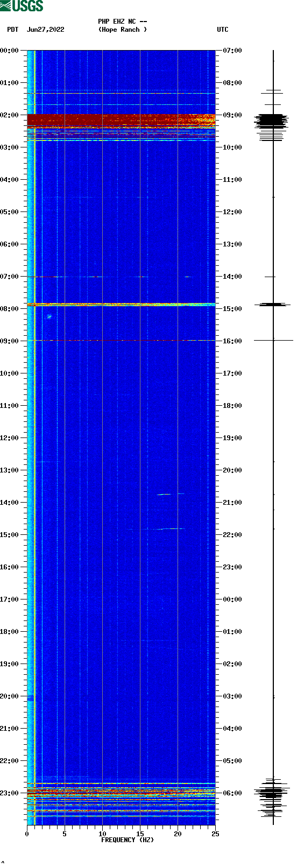Click the event bands near 23:00 PDT
297x868 pixels.
pos(121,798)
